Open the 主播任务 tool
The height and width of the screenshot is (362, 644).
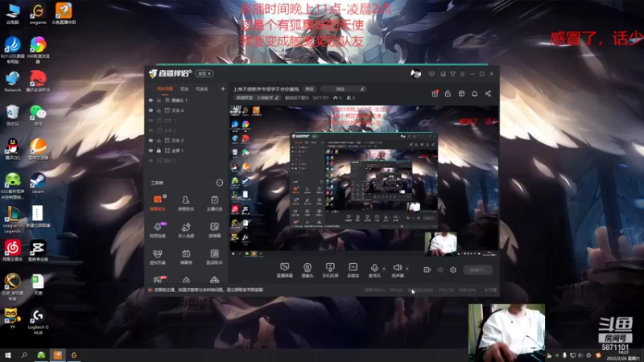tap(214, 204)
